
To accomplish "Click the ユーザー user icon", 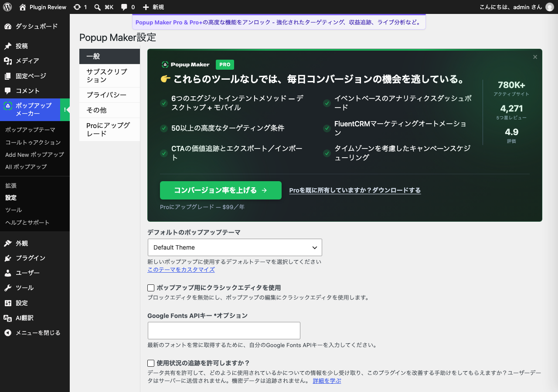I will pos(8,273).
